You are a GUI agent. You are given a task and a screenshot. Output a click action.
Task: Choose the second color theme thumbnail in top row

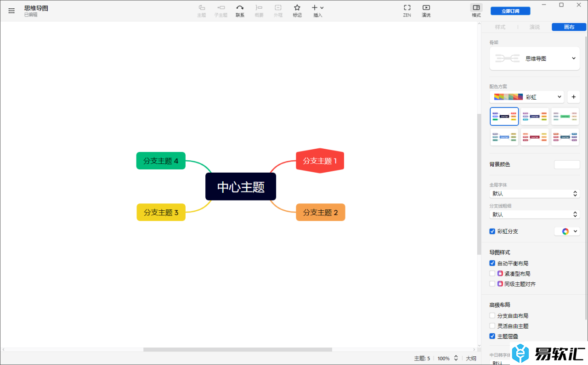[x=535, y=117]
